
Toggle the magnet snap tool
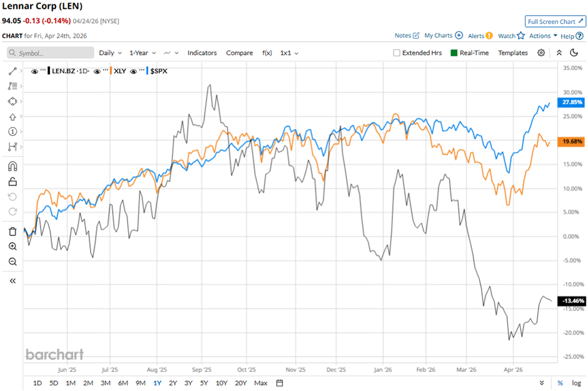point(13,166)
